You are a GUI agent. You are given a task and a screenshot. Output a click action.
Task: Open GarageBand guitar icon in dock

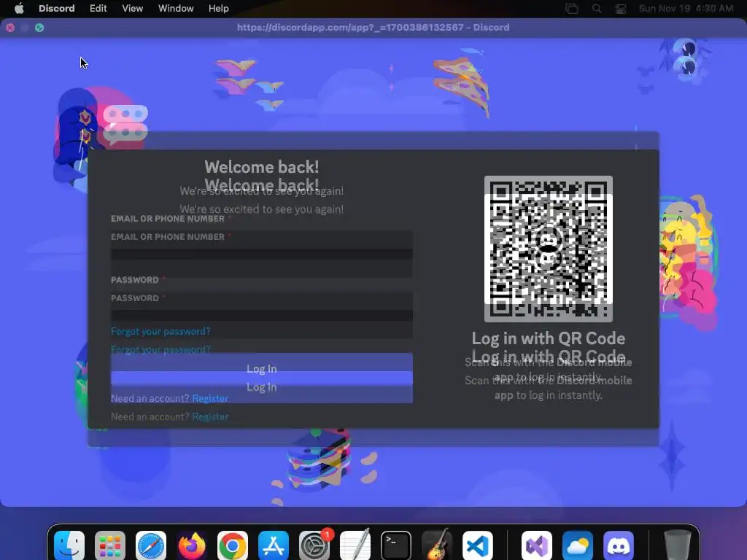click(x=437, y=544)
